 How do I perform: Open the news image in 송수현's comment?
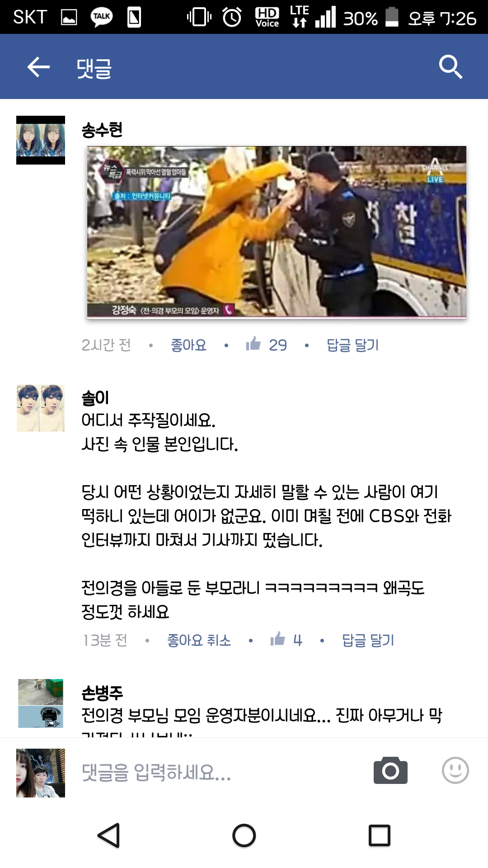click(x=277, y=232)
